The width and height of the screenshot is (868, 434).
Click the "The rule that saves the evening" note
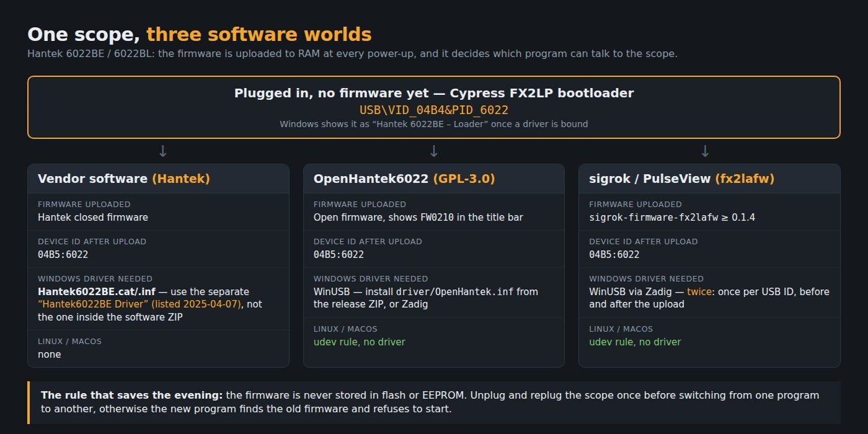(434, 402)
